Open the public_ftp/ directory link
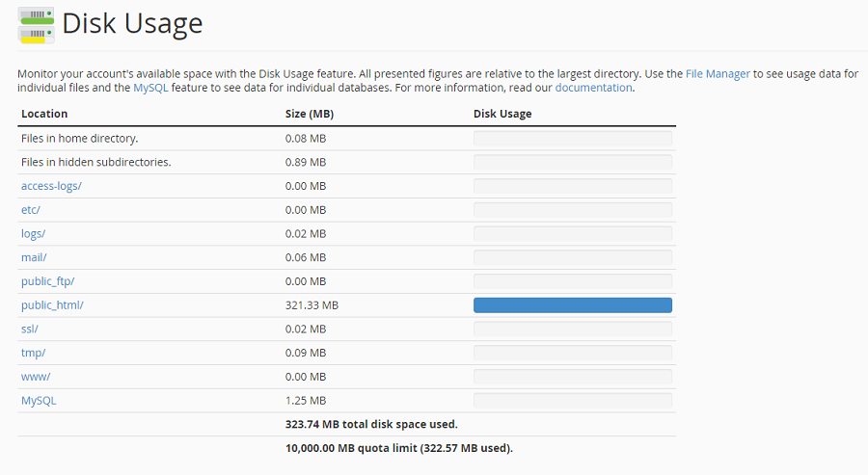The height and width of the screenshot is (475, 868). [x=47, y=281]
